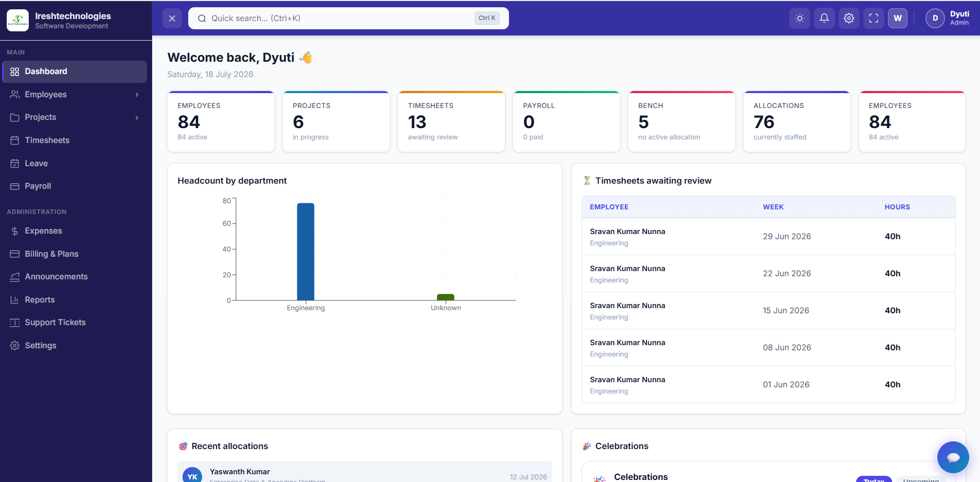Viewport: 980px width, 482px height.
Task: Open the Leave menu item
Action: (x=75, y=164)
